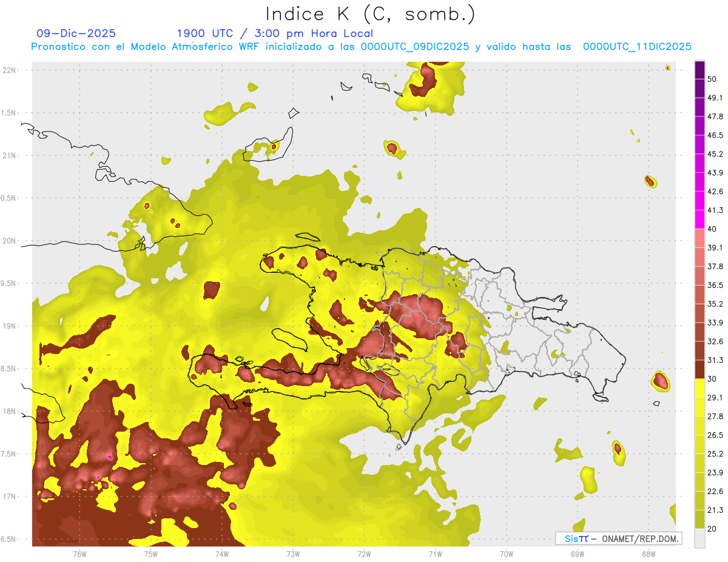Click the '17N' latitude axis label
This screenshot has height=562, width=728.
[x=10, y=497]
